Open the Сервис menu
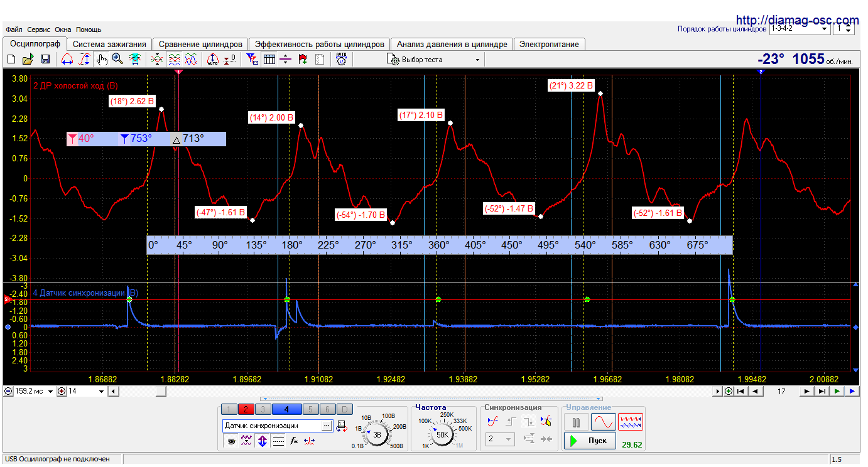Viewport: 868px width, 467px height. click(39, 30)
